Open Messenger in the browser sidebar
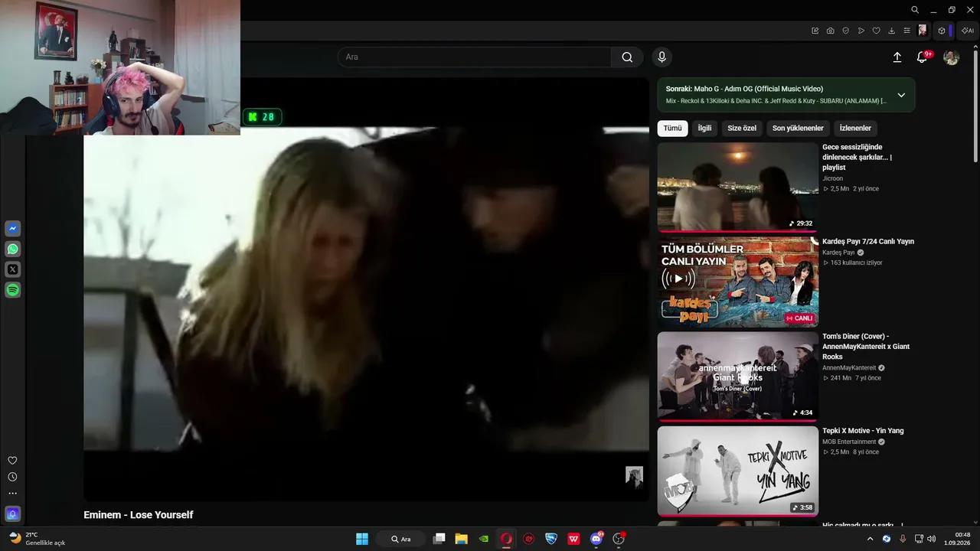980x551 pixels. click(13, 229)
